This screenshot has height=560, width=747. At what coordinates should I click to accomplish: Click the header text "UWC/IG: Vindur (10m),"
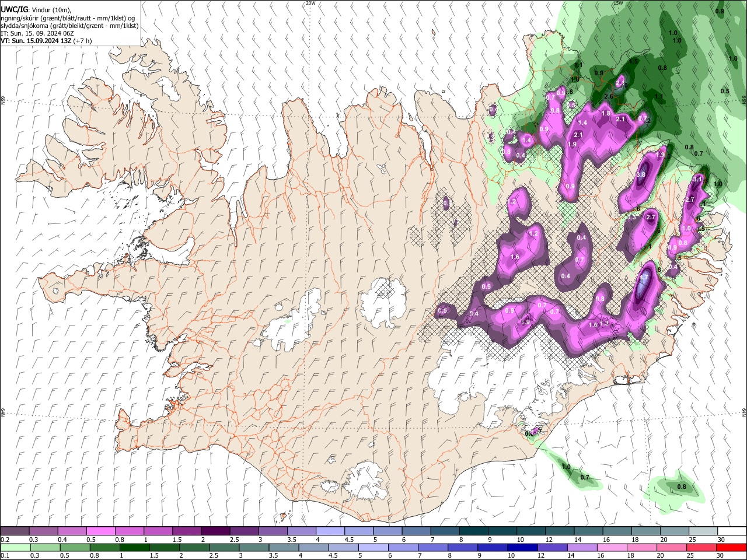(x=36, y=9)
